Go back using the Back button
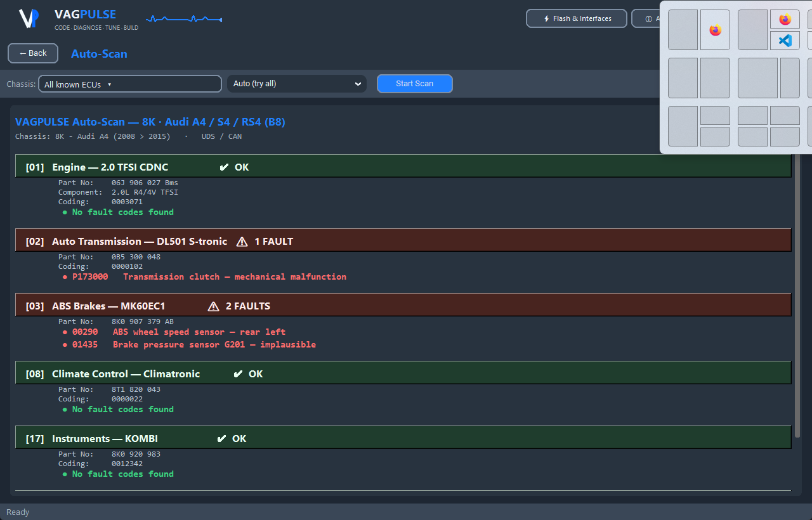Screen dimensions: 812x520 coord(33,53)
